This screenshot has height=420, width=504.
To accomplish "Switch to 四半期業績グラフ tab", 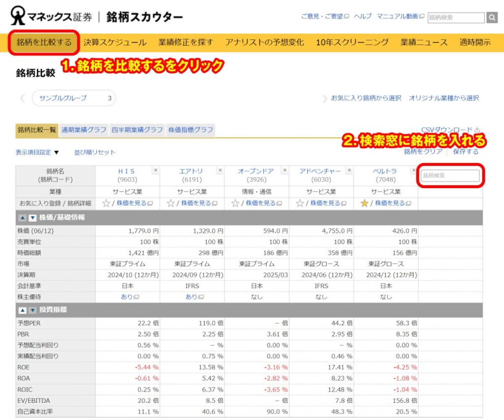I will click(x=137, y=130).
